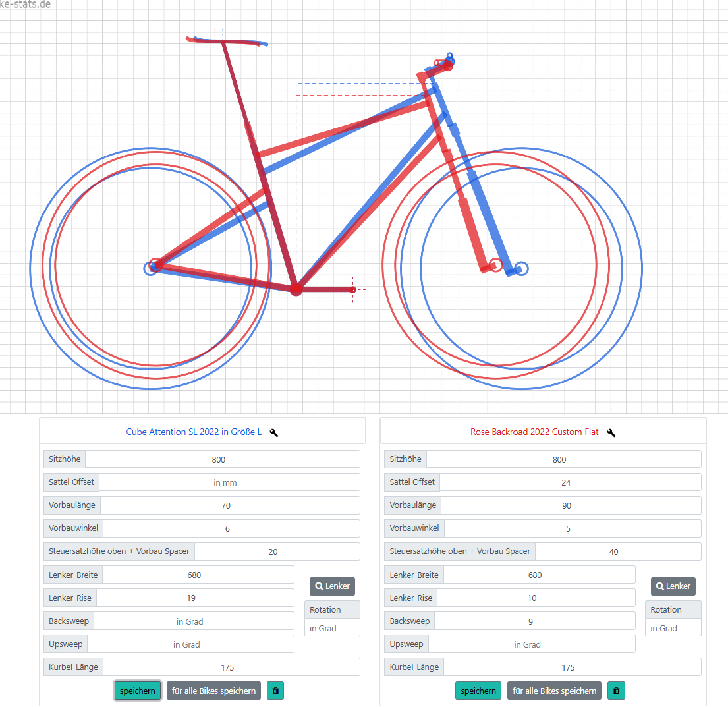Click 'für alle Bikes speichern' under the Rose panel

[x=554, y=691]
